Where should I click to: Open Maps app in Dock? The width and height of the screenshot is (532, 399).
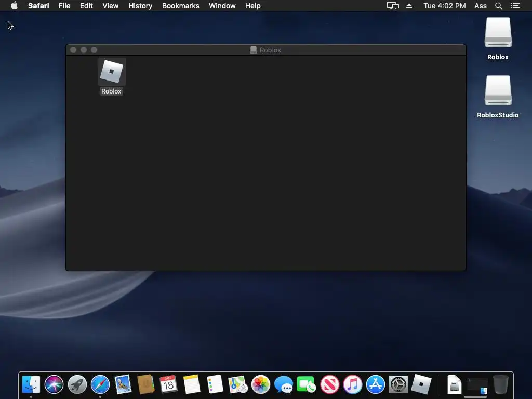[237, 384]
